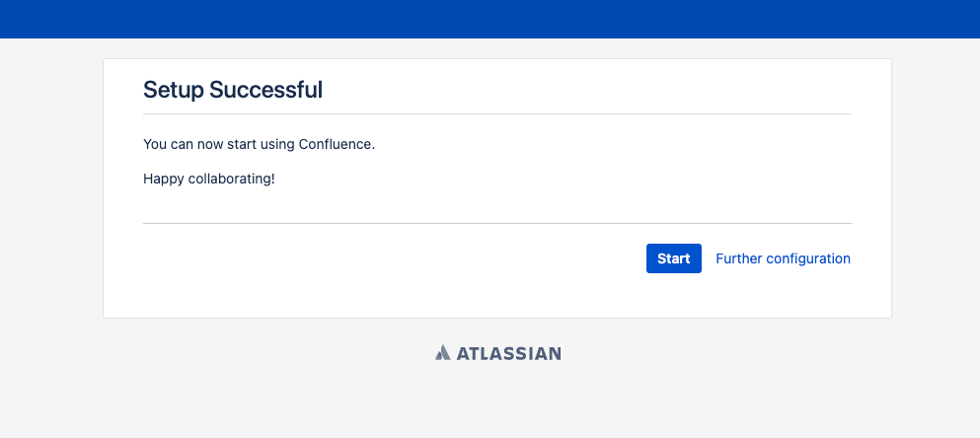Click the word 'Successful' in the title
The image size is (980, 438).
(265, 90)
